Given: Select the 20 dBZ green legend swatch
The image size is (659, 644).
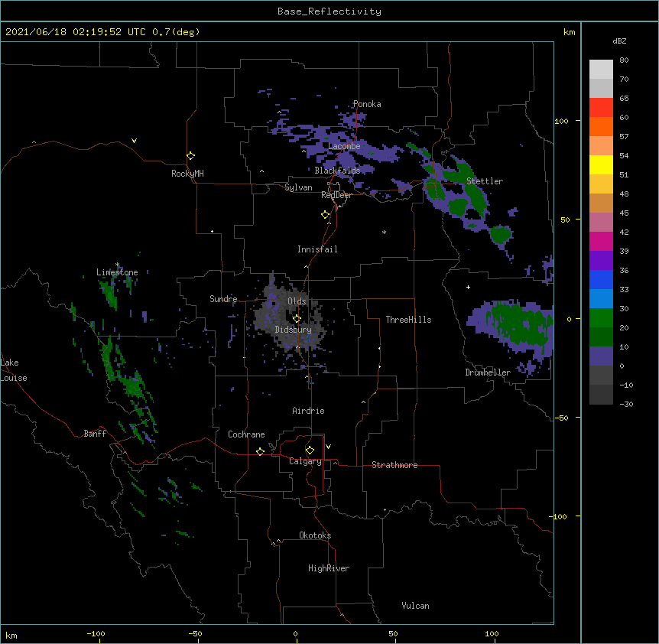Looking at the screenshot, I should [x=601, y=337].
